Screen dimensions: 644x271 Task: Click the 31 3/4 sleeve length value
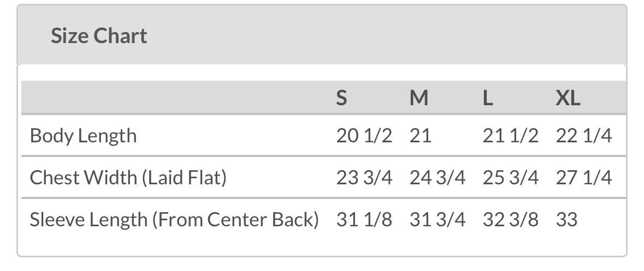(437, 219)
